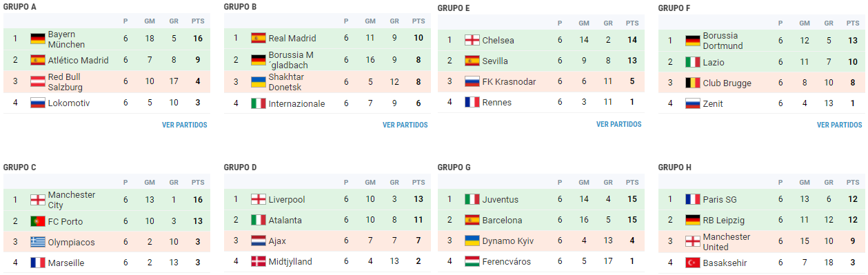Click the Russian flag next to FK Krasnodar
Image resolution: width=868 pixels, height=275 pixels.
click(x=472, y=81)
